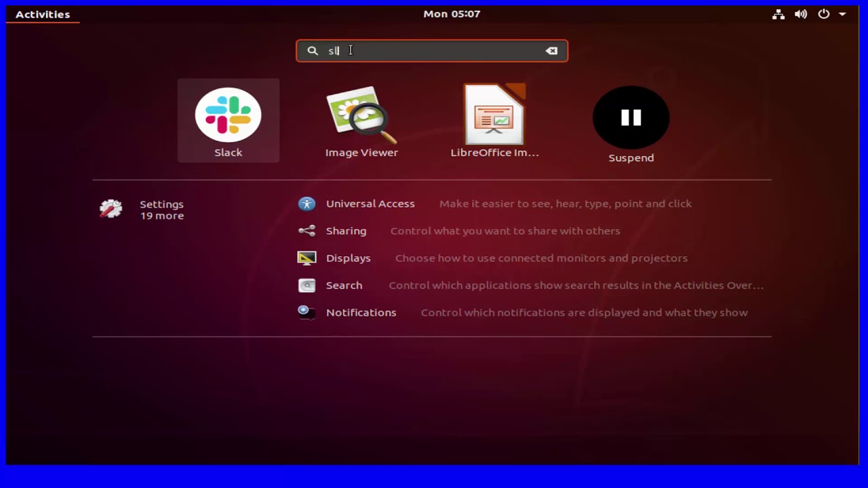
Task: Open Settings wrench and gear icon
Action: [111, 209]
